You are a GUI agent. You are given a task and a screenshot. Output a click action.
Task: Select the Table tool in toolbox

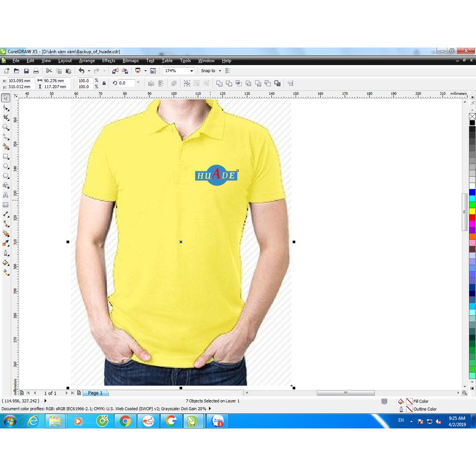(6, 205)
